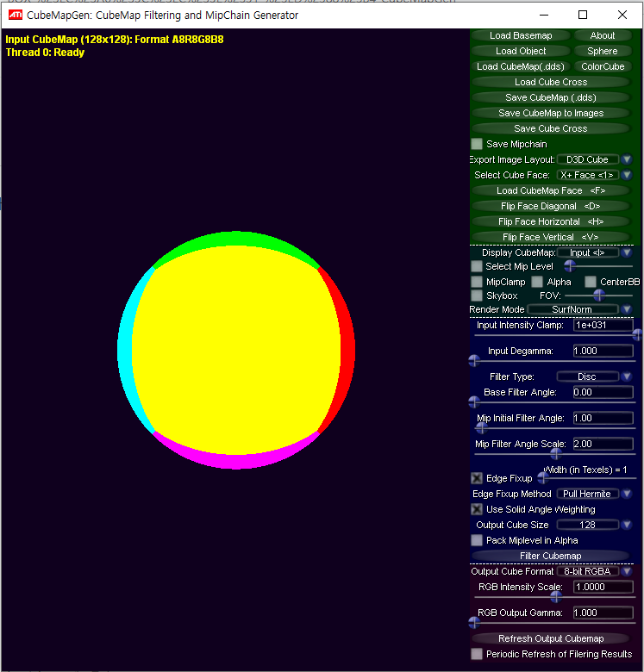Open the Export Image Layout D3D Cube dropdown

(587, 159)
